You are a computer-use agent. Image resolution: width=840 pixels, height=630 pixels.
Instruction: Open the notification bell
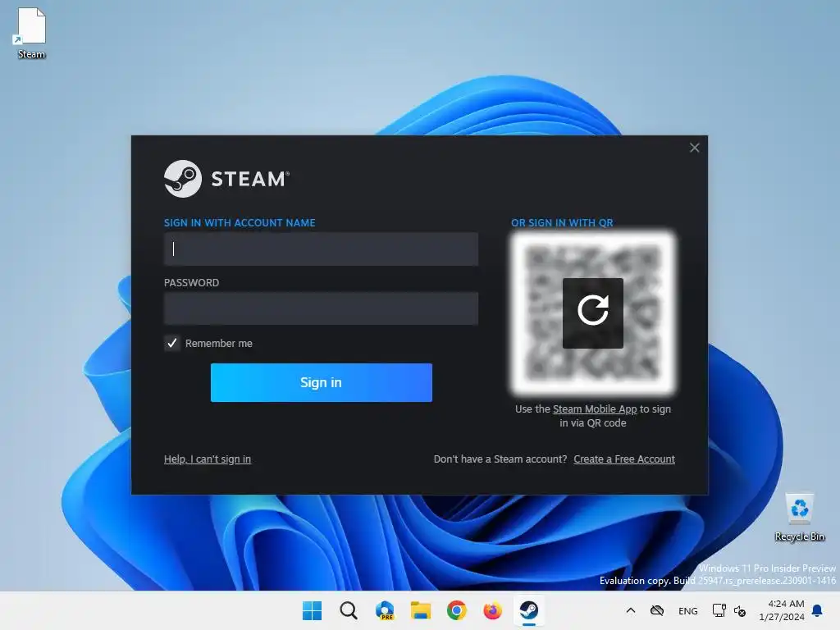(x=818, y=610)
